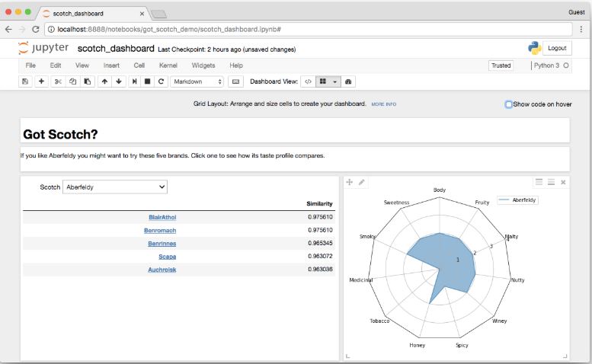Click the Logout button
The height and width of the screenshot is (364, 592).
coord(557,48)
